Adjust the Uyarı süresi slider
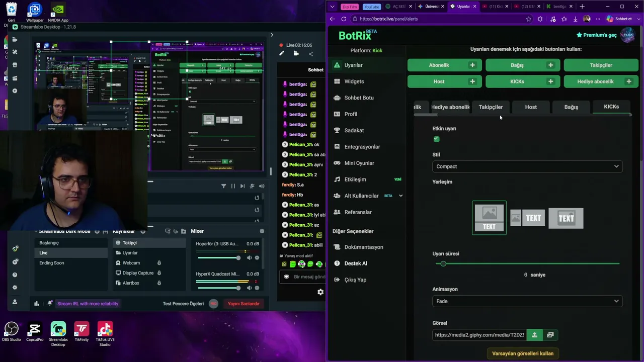 (x=527, y=263)
